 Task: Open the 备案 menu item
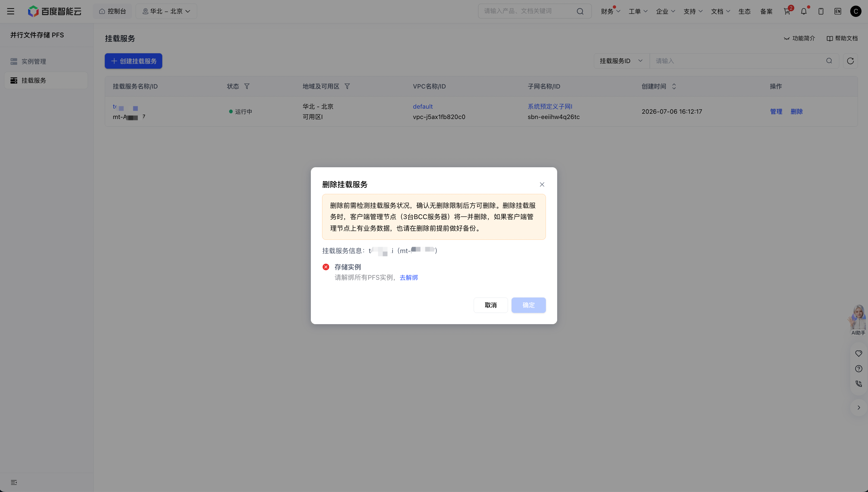click(766, 12)
